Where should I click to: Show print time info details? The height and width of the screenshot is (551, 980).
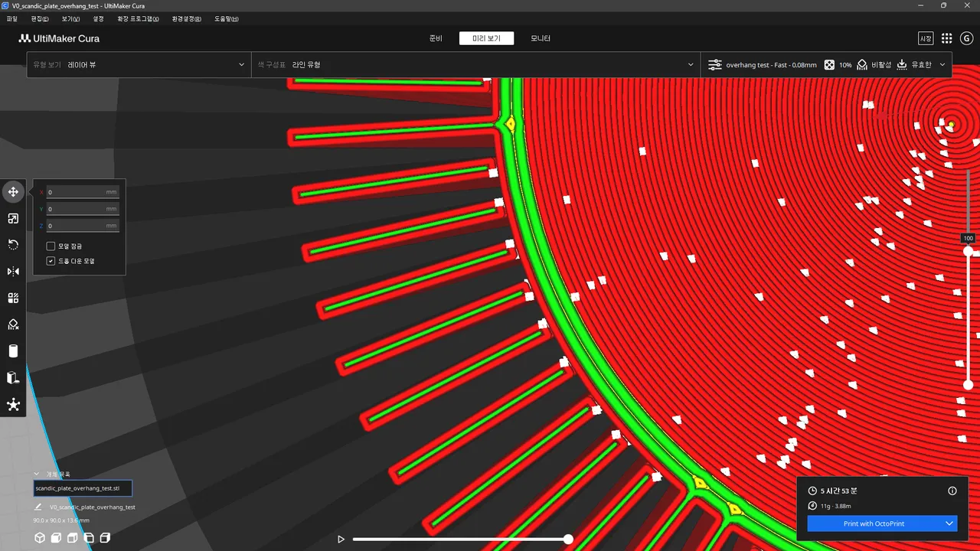952,491
